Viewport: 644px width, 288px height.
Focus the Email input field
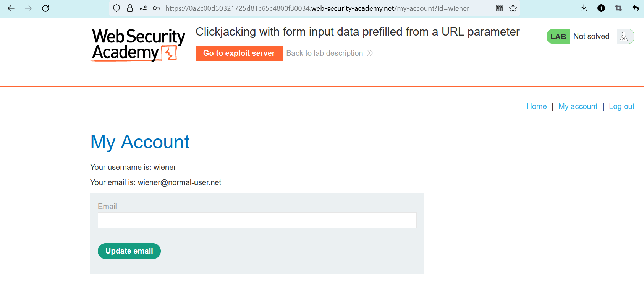pos(257,220)
